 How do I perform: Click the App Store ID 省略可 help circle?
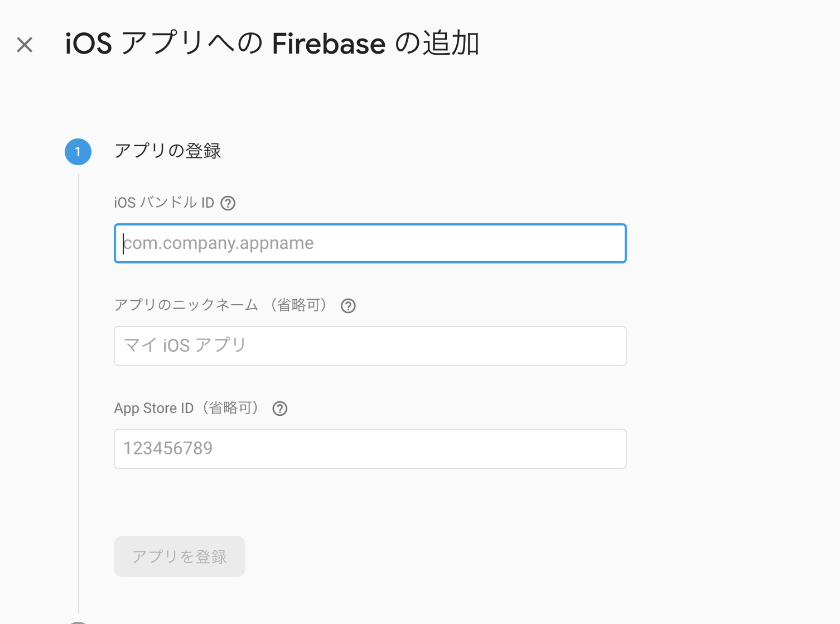click(x=279, y=409)
